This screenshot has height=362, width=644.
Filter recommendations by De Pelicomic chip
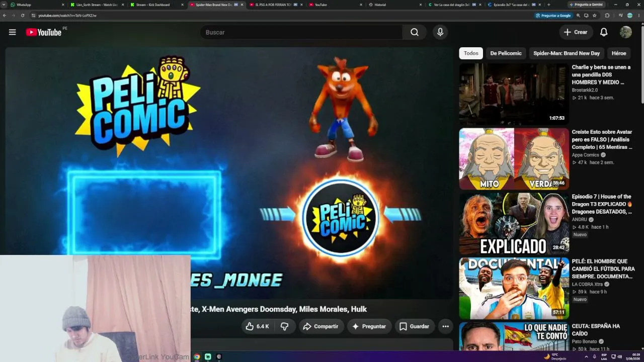tap(506, 53)
